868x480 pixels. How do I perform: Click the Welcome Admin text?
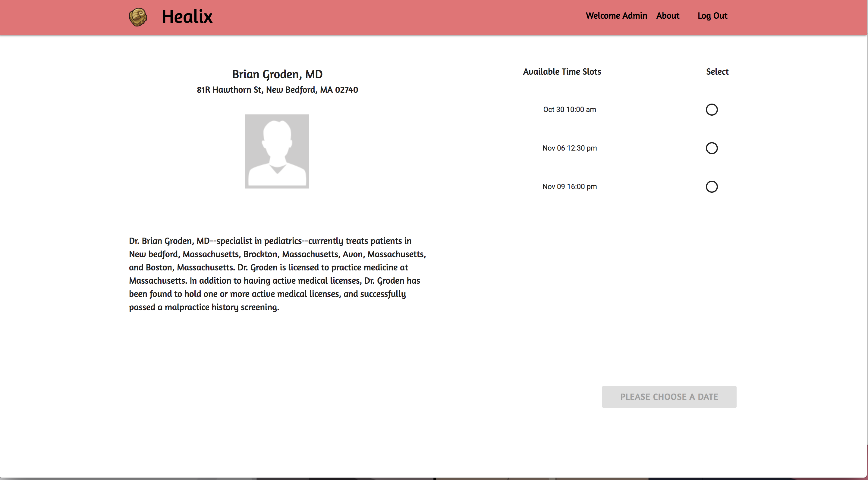[x=616, y=16]
